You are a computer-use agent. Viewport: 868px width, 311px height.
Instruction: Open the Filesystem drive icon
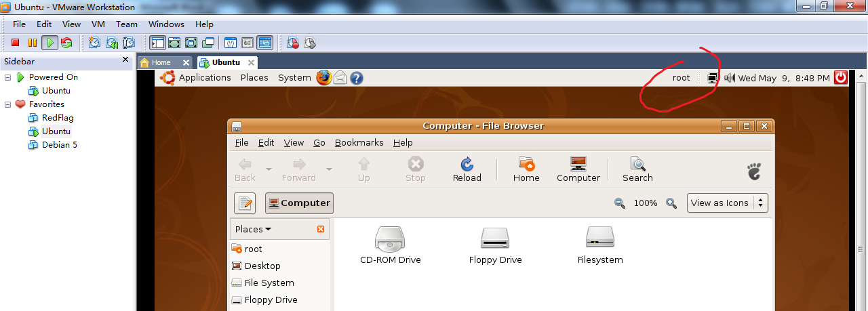coord(600,245)
